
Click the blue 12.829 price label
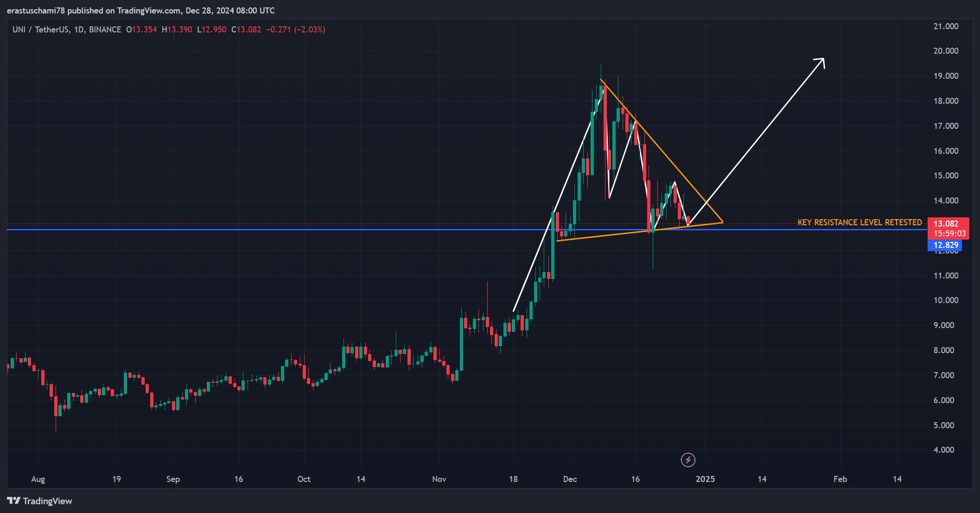945,245
